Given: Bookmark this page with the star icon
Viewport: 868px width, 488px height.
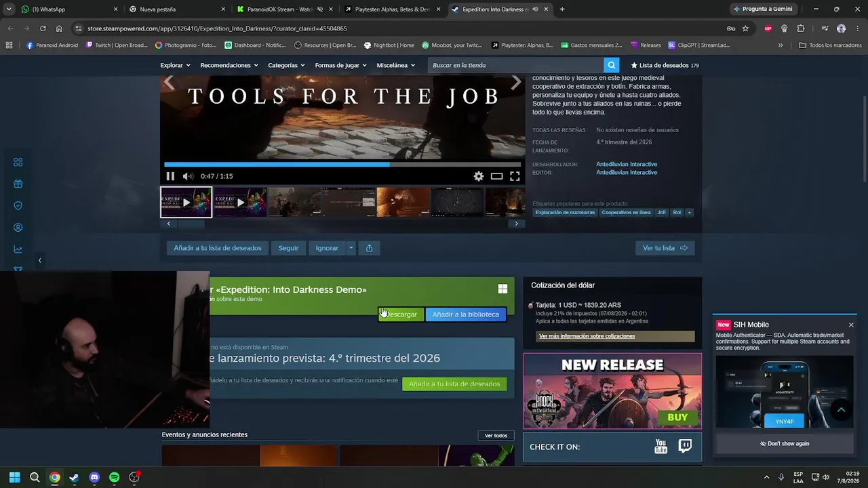Looking at the screenshot, I should [745, 28].
